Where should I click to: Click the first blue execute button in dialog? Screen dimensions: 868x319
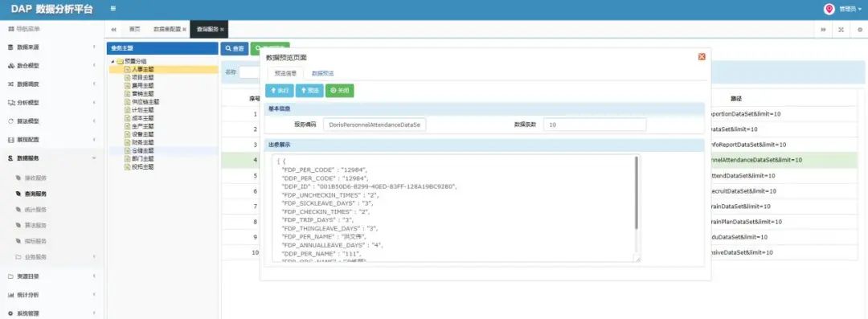280,91
